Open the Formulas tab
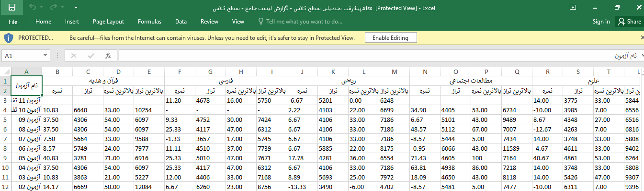Viewport: 644px width, 191px height. [x=149, y=22]
